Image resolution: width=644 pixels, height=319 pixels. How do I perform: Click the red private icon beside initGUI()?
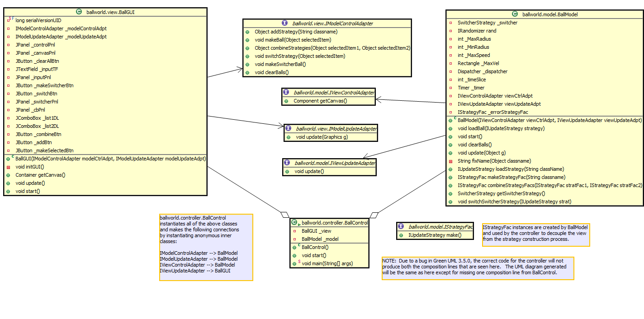(x=9, y=167)
